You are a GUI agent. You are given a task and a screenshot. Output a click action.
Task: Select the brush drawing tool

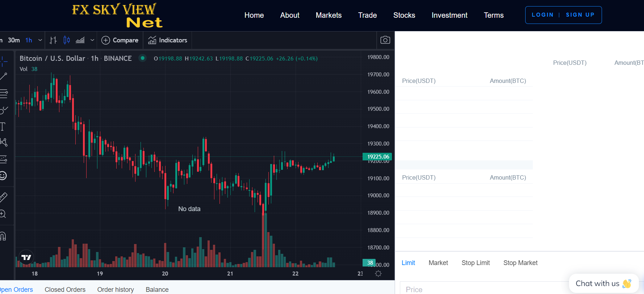(3, 110)
